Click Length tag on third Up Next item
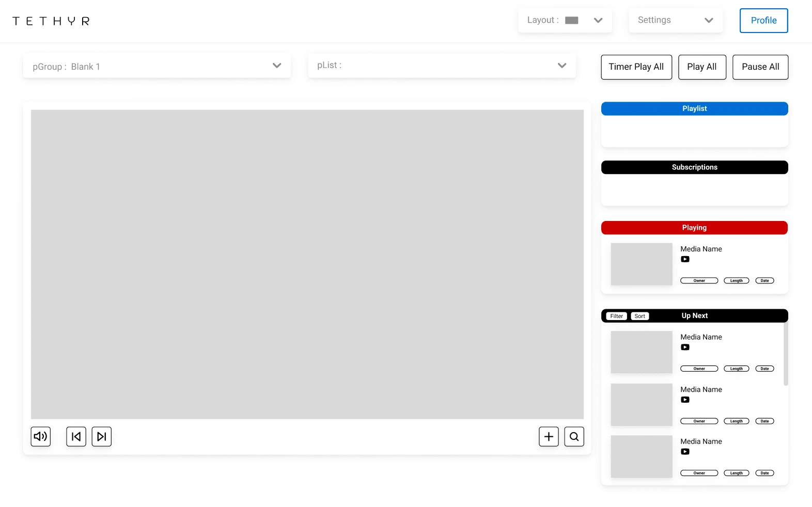812x507 pixels. 737,473
